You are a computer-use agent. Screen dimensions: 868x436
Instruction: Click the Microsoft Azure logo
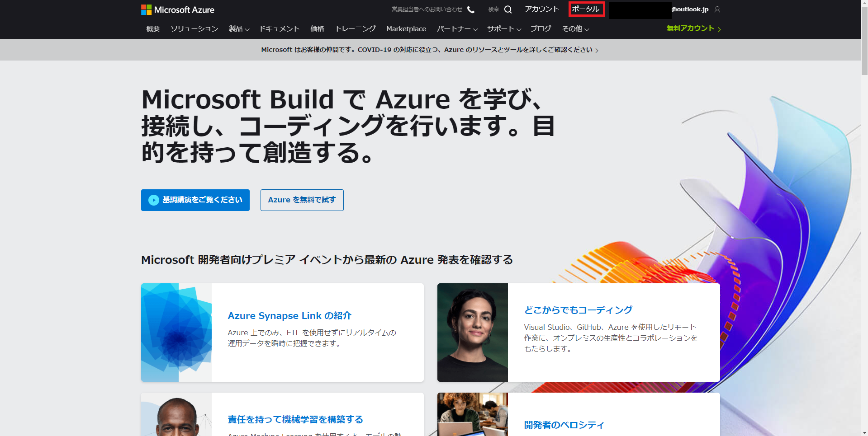(x=178, y=9)
